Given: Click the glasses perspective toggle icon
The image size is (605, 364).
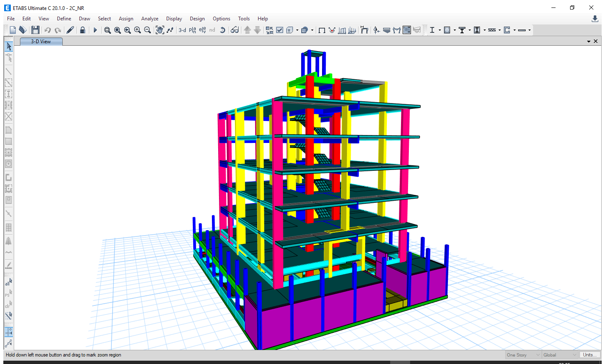Looking at the screenshot, I should [x=235, y=30].
